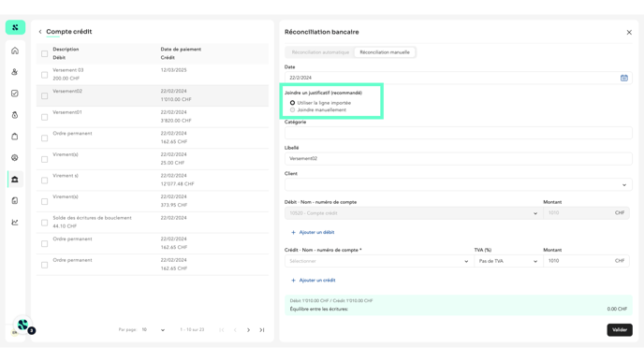Check the Solde des écritures de bouclement checkbox
Image resolution: width=644 pixels, height=362 pixels.
(44, 223)
